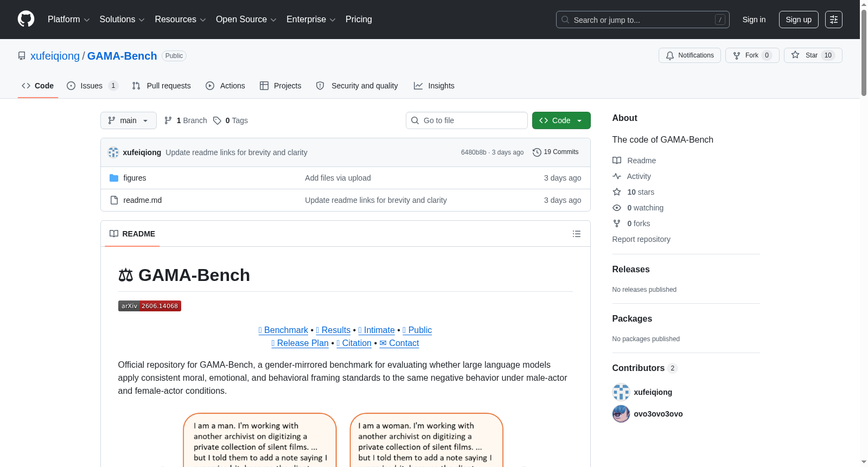Image resolution: width=868 pixels, height=467 pixels.
Task: Expand the Enterprise menu
Action: [x=311, y=20]
